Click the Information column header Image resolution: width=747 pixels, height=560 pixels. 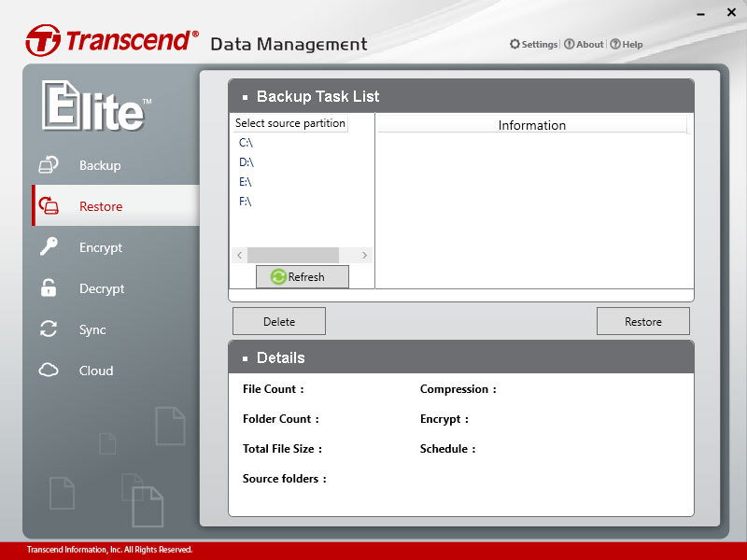pos(532,125)
